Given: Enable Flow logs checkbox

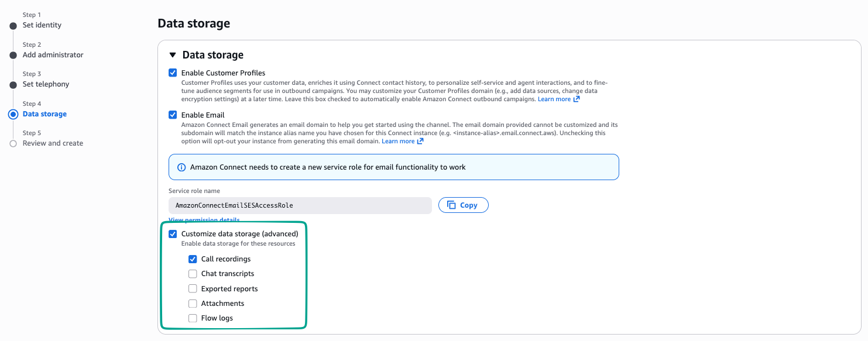Looking at the screenshot, I should coord(193,318).
